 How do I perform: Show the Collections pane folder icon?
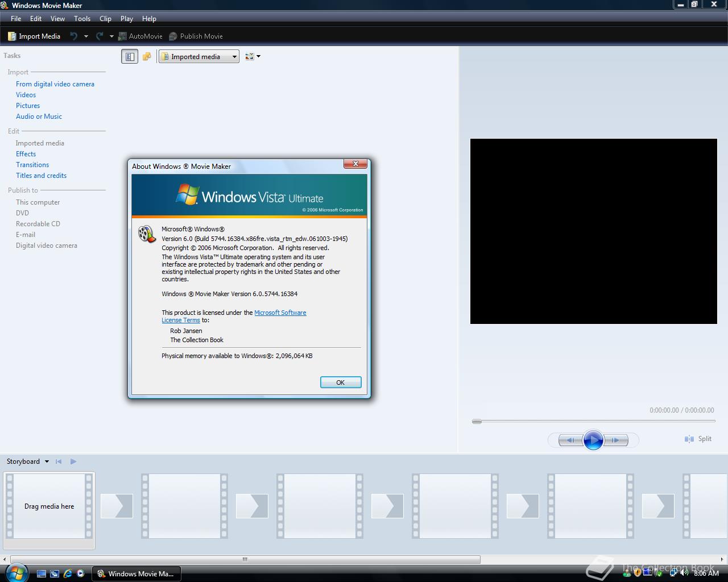point(147,56)
